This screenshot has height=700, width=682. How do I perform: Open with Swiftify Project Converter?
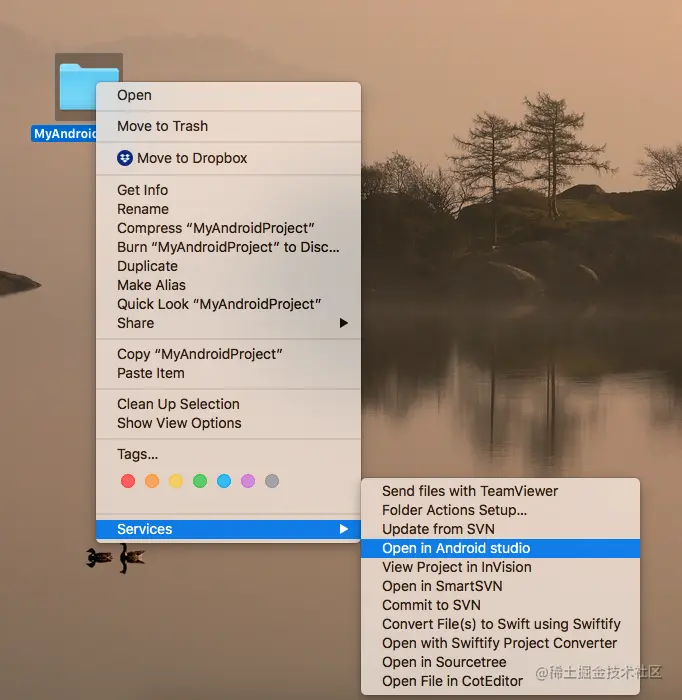tap(499, 643)
